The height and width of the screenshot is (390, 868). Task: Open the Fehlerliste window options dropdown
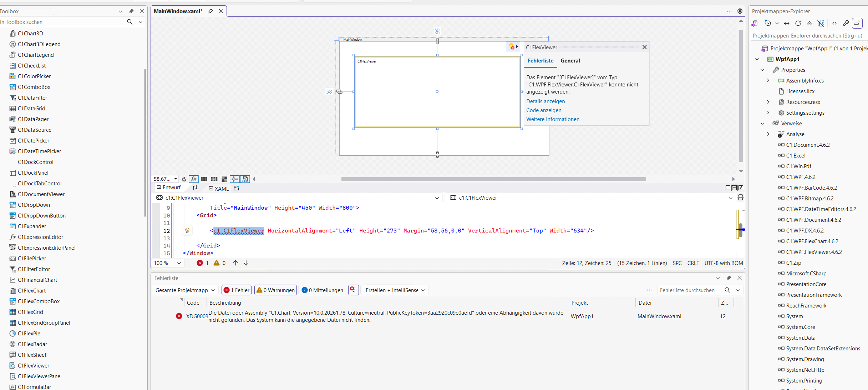pos(718,278)
